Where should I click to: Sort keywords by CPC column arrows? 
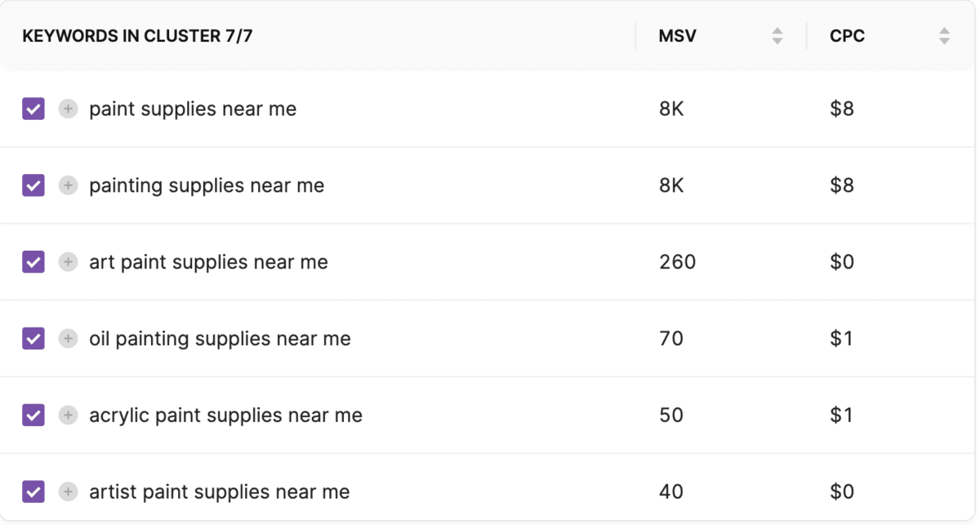945,36
